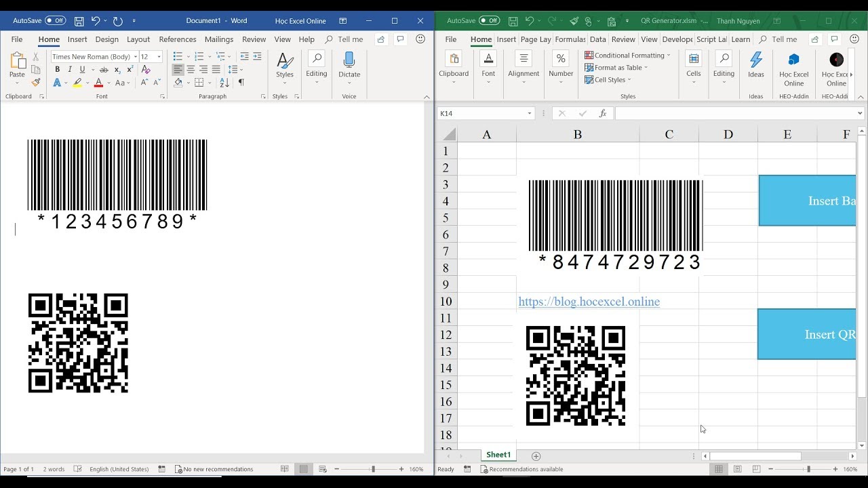Open Formulas tab in Excel
Viewport: 868px width, 488px height.
point(570,39)
